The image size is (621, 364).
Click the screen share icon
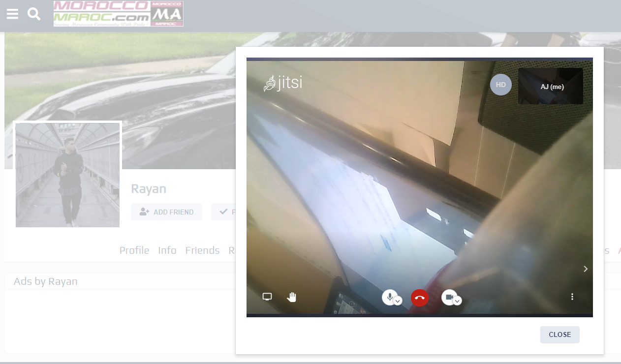267,297
